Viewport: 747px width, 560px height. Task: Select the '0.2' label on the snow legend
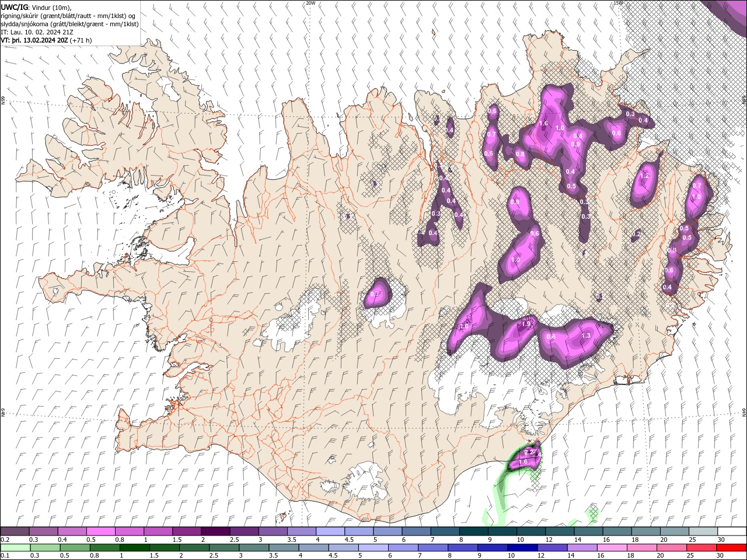coord(5,540)
